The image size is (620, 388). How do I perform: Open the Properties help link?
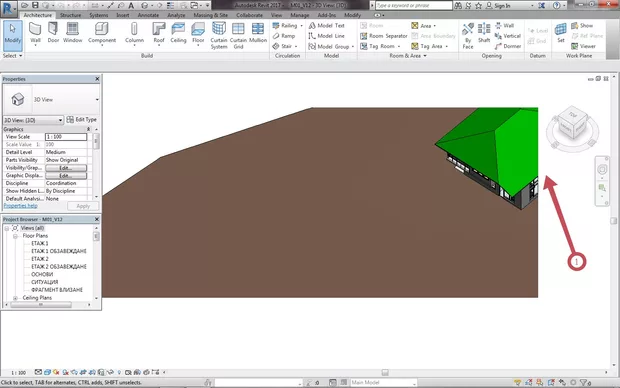[x=21, y=206]
